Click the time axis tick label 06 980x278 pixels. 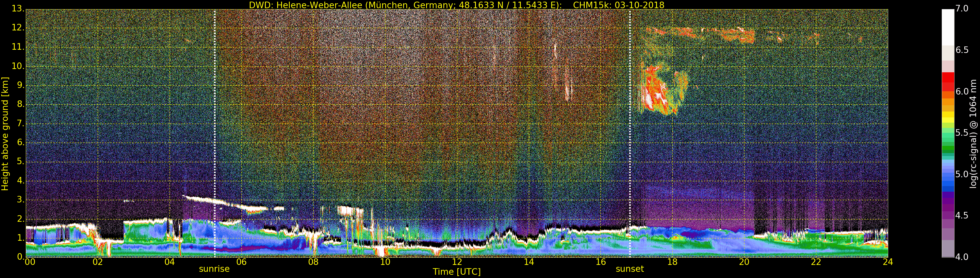pyautogui.click(x=241, y=262)
